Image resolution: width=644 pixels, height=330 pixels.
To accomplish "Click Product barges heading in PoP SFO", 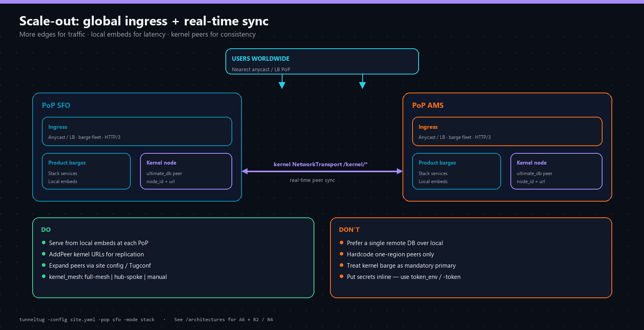I will click(x=67, y=163).
